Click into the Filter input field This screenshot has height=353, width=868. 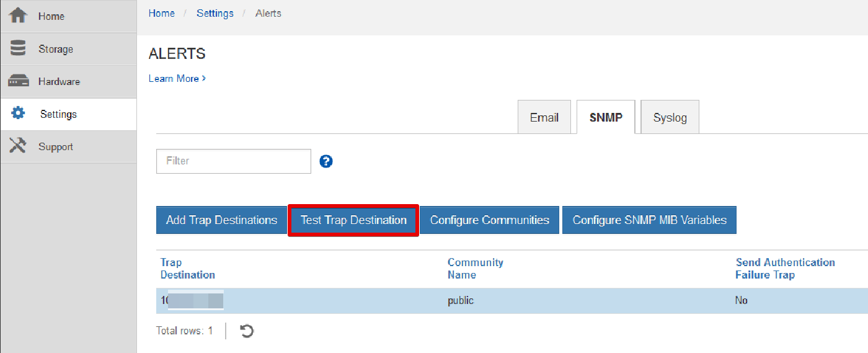point(234,161)
